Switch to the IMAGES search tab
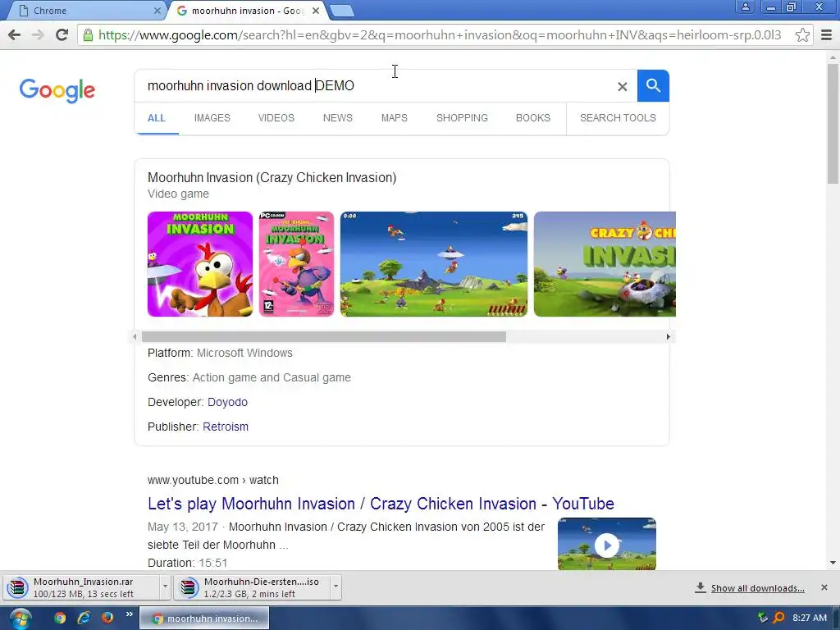840x630 pixels. [212, 118]
